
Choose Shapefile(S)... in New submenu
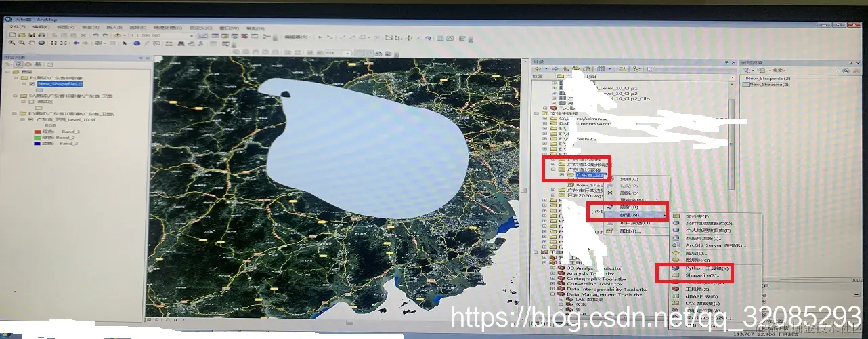point(703,275)
